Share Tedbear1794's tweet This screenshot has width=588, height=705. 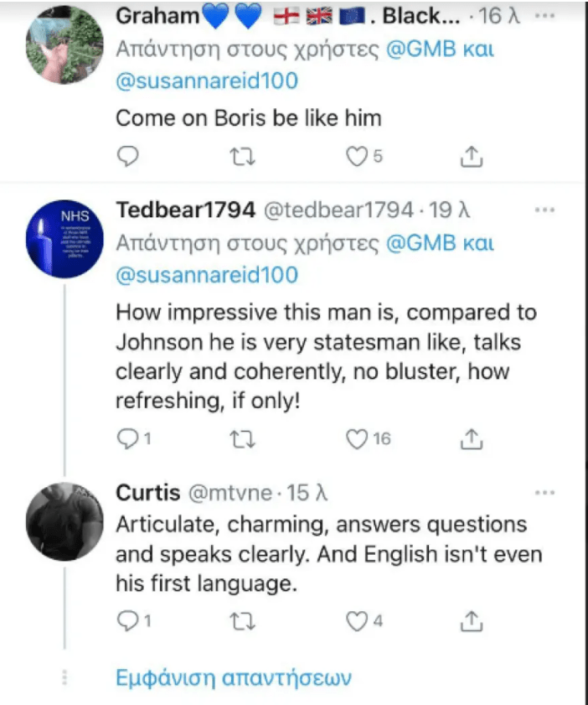(x=472, y=438)
